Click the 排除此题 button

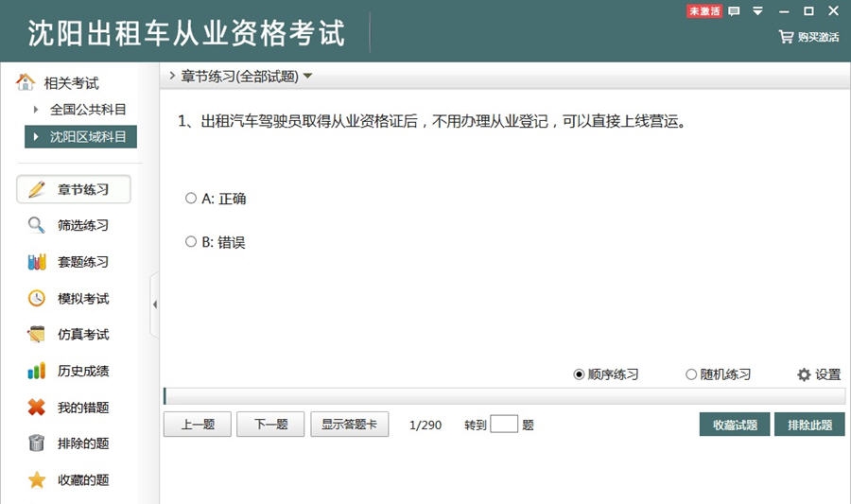tap(809, 425)
